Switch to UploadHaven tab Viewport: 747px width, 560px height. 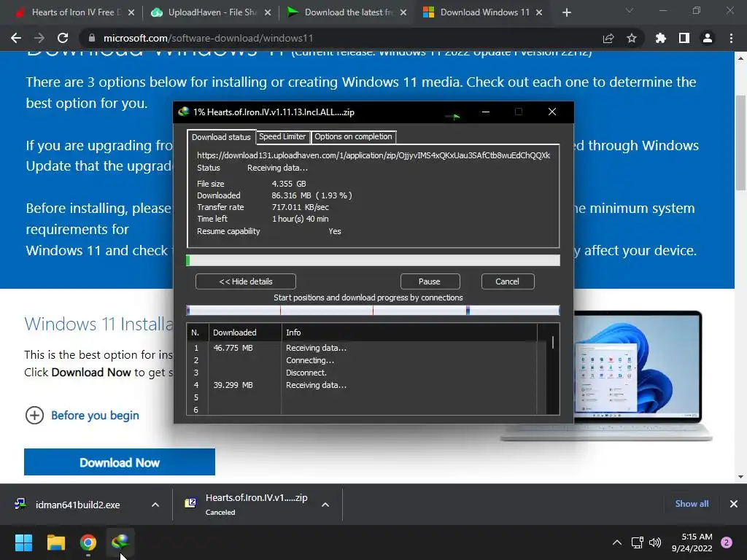(x=209, y=12)
